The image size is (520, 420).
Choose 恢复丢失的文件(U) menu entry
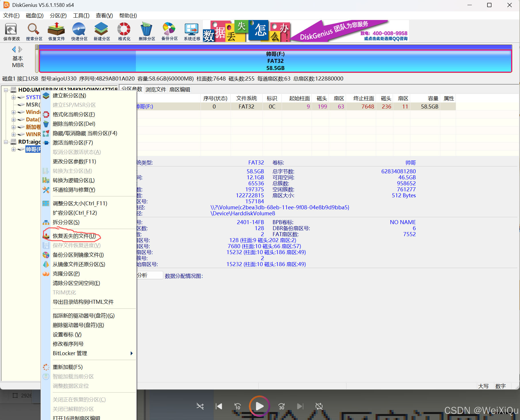tap(89, 236)
